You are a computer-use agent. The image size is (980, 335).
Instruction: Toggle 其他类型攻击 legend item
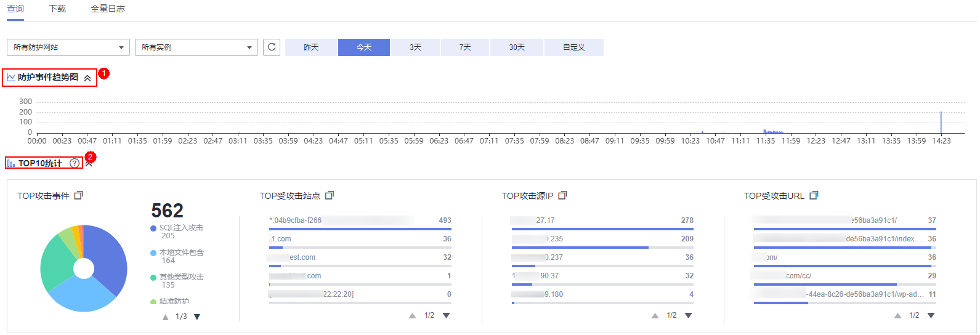(180, 277)
